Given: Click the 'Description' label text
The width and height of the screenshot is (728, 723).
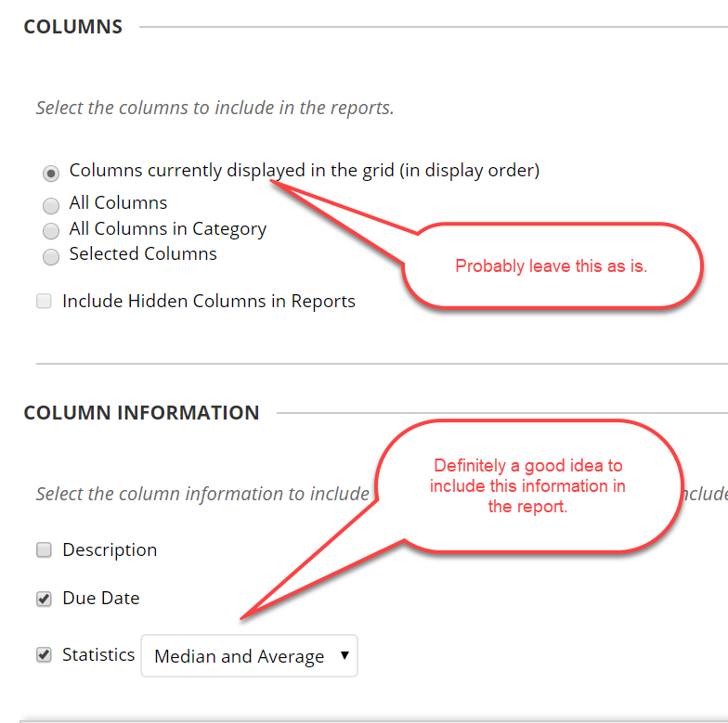Looking at the screenshot, I should click(x=110, y=549).
